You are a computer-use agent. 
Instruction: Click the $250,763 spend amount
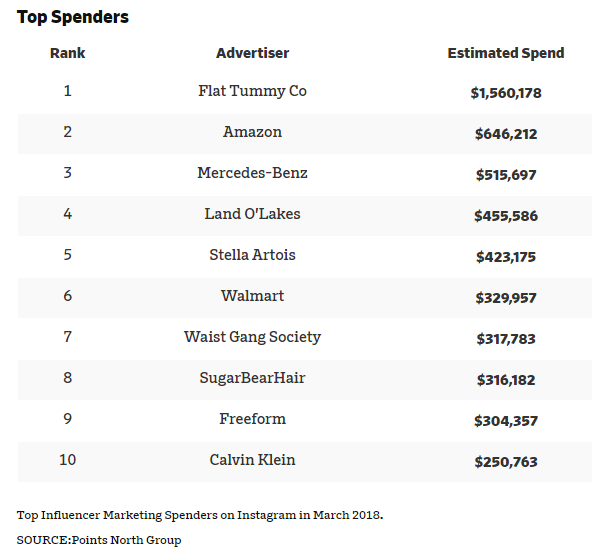506,462
